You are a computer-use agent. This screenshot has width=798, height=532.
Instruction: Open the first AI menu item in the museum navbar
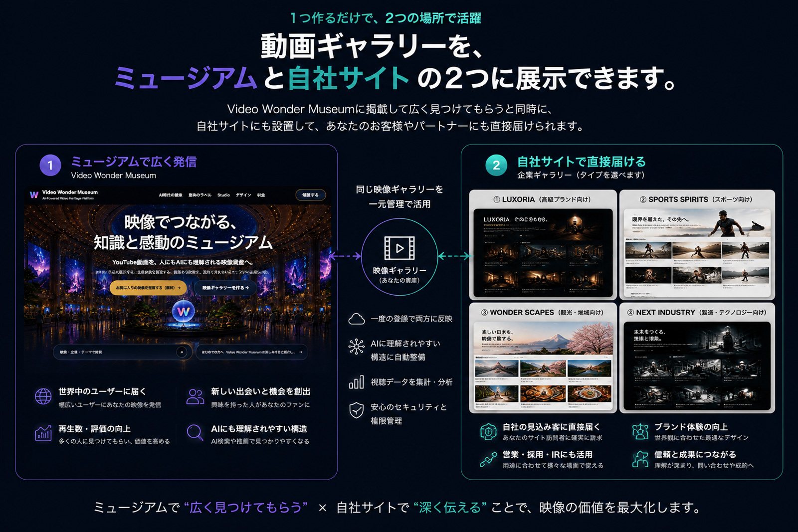pyautogui.click(x=171, y=195)
